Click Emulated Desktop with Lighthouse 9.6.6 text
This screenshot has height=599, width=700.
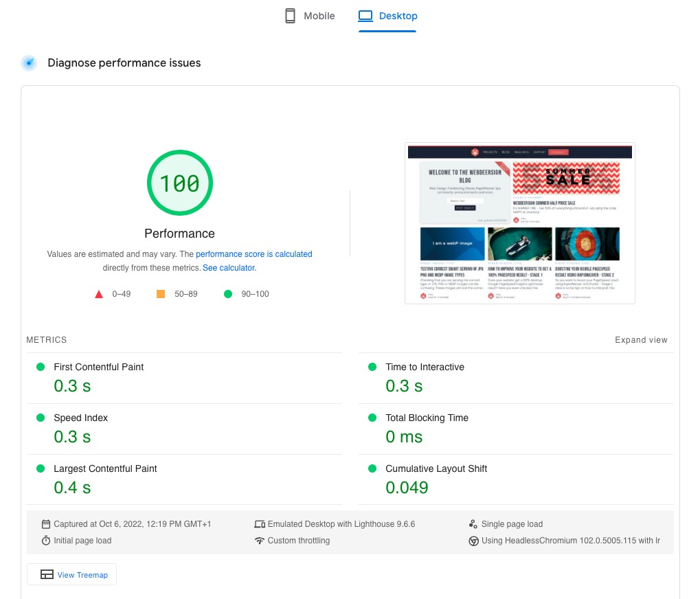pyautogui.click(x=341, y=524)
